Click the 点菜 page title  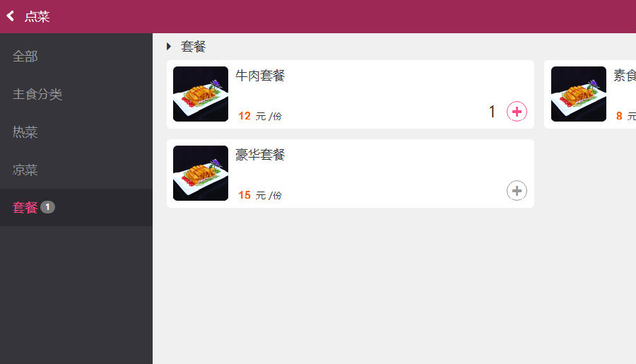pyautogui.click(x=37, y=17)
